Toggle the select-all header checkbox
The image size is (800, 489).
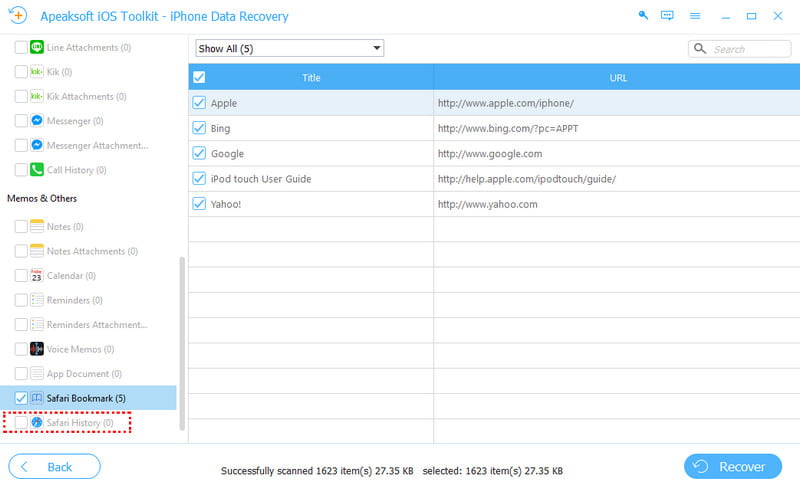[x=199, y=78]
